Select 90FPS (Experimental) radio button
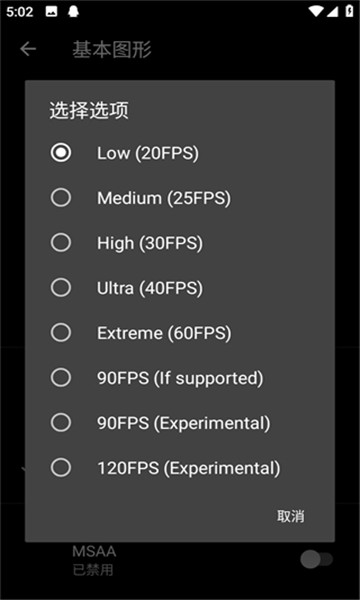This screenshot has height=600, width=360. [61, 423]
